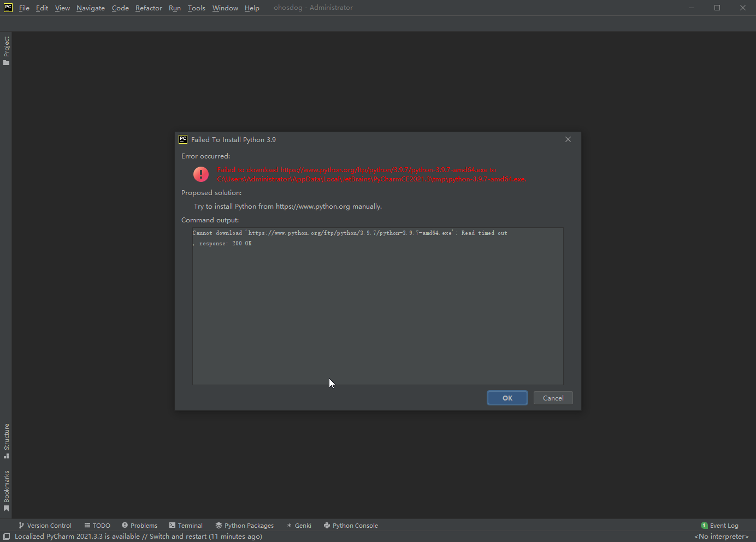This screenshot has height=542, width=756.
Task: Open the Version Control tool window
Action: (x=45, y=526)
